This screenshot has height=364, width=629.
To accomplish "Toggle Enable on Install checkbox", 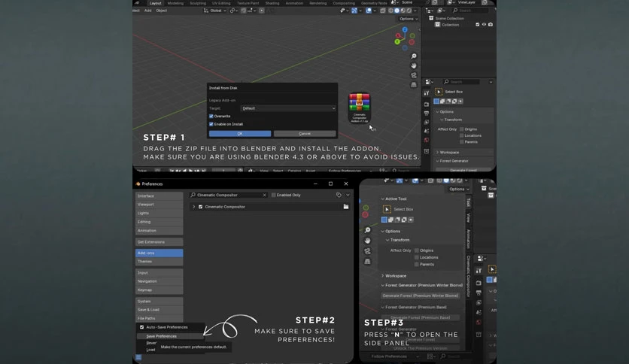I will [x=211, y=124].
